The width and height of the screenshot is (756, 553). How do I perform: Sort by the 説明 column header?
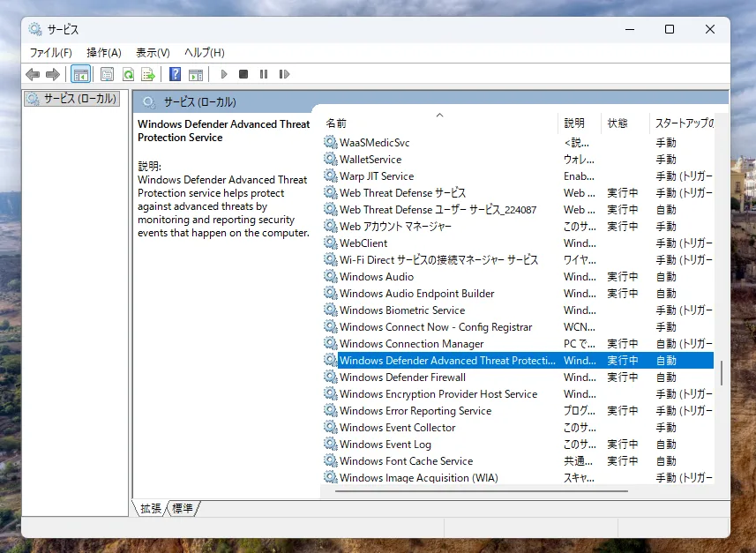click(x=580, y=123)
